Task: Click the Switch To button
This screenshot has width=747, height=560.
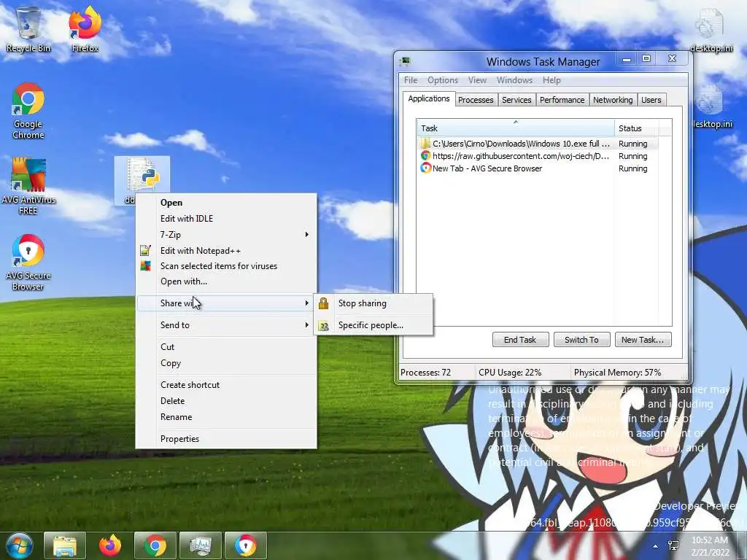Action: pyautogui.click(x=581, y=340)
